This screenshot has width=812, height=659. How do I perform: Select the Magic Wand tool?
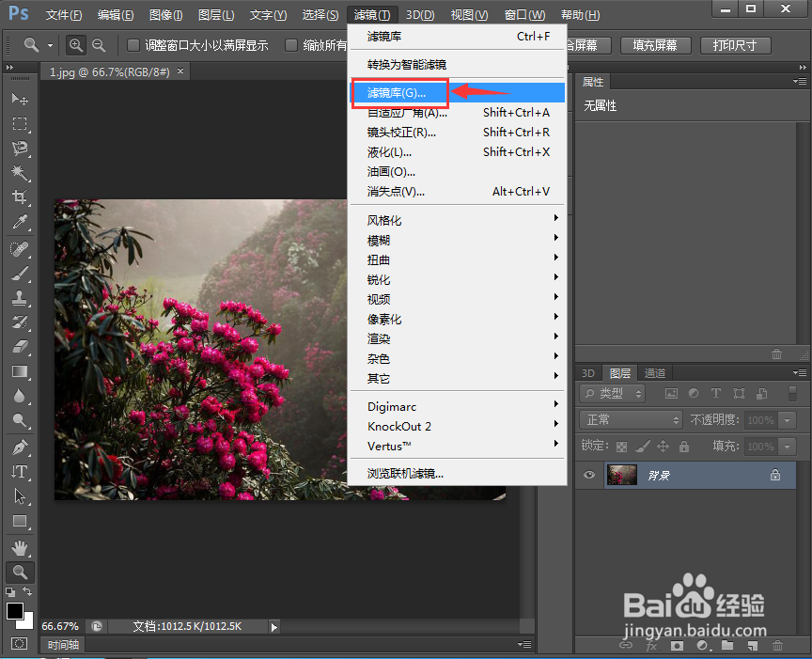[20, 173]
